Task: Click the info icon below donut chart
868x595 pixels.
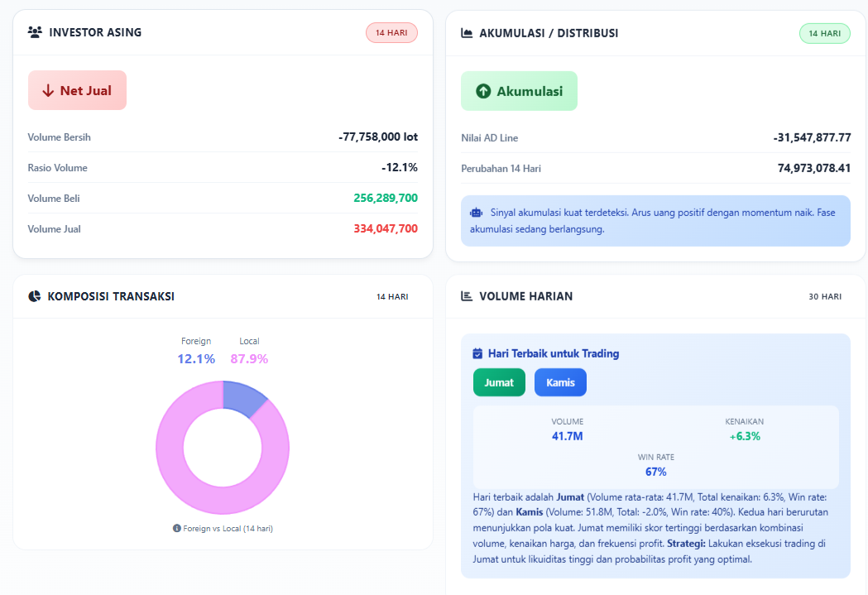Action: 177,528
